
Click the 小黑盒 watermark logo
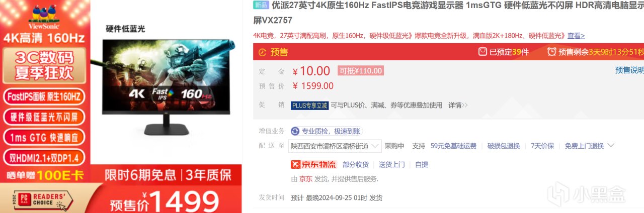click(x=586, y=194)
